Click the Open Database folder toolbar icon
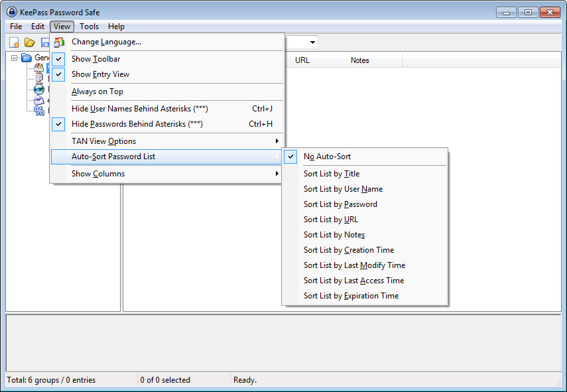Screen dimensions: 567x392 click(x=29, y=42)
